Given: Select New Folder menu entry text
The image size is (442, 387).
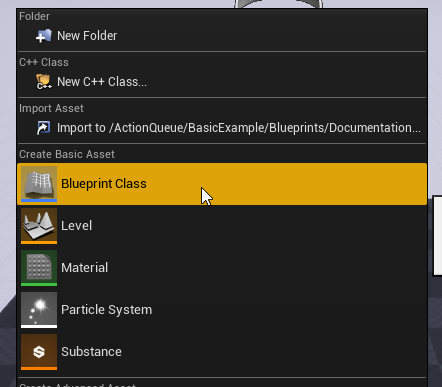Looking at the screenshot, I should tap(87, 36).
